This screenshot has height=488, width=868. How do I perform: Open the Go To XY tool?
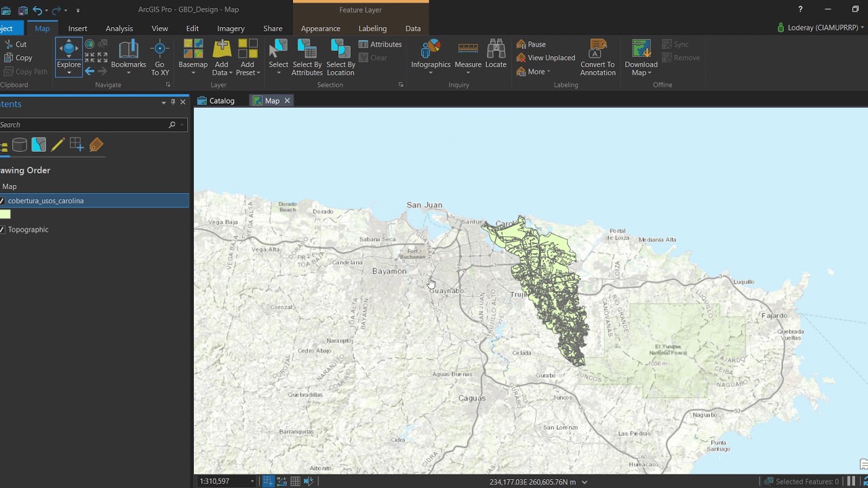[x=160, y=57]
